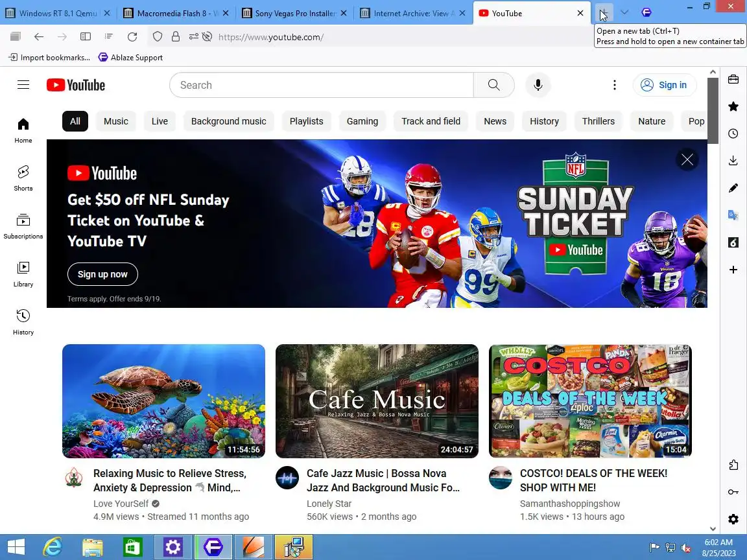
Task: Open Love YourSelf channel link
Action: pyautogui.click(x=121, y=504)
